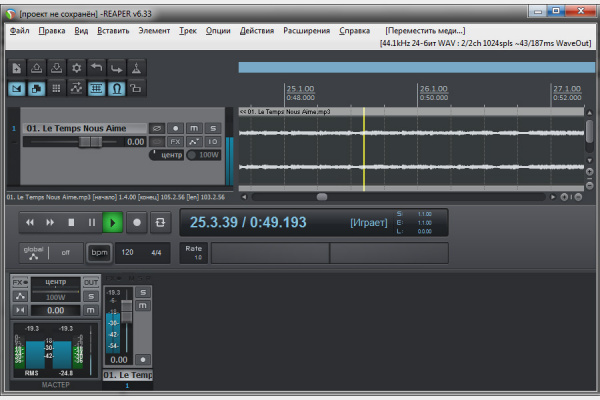Toggle the locking padlock icon

(136, 89)
